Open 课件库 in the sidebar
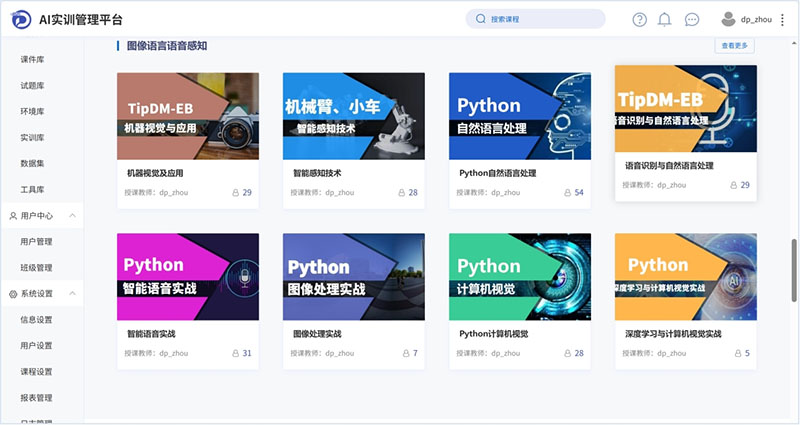The height and width of the screenshot is (425, 800). click(32, 60)
